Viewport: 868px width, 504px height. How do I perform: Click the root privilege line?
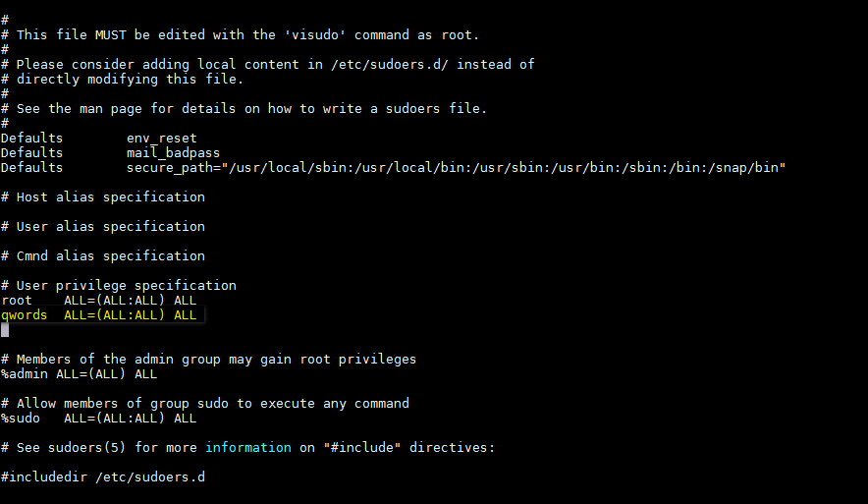(x=99, y=301)
